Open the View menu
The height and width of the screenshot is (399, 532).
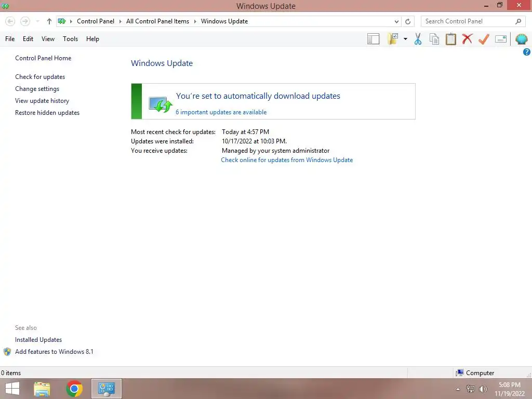click(x=48, y=39)
